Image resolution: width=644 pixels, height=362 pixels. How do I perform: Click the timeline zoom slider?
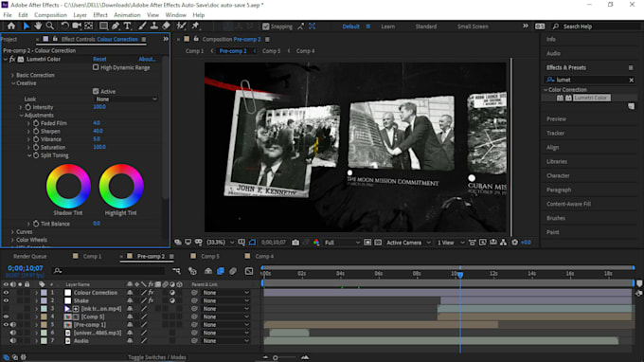click(x=276, y=357)
